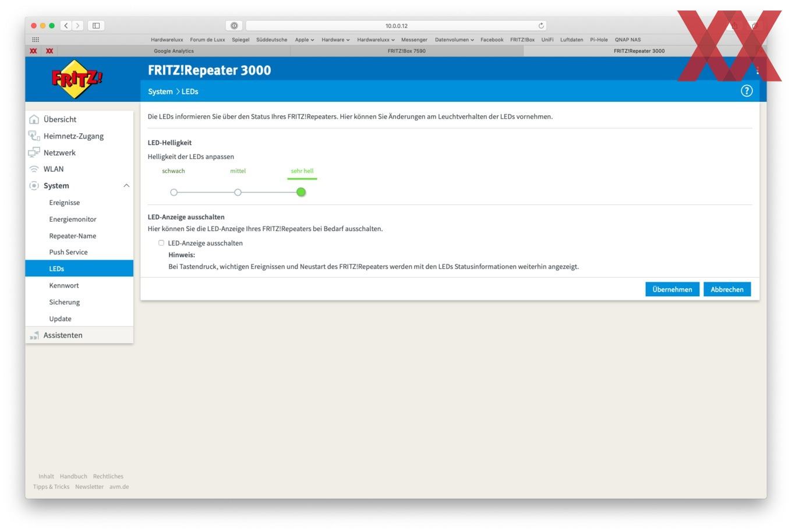Click the Abbrechen button
The image size is (792, 532).
pyautogui.click(x=727, y=289)
